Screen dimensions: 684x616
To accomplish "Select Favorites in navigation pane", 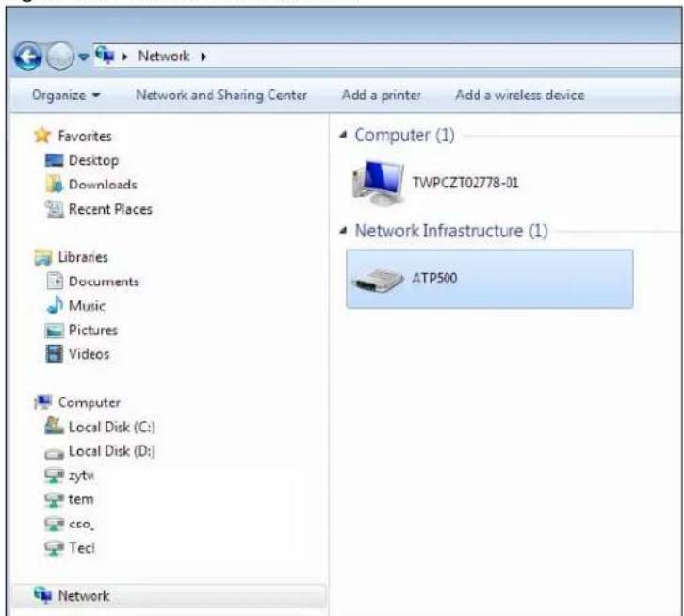I will point(85,137).
